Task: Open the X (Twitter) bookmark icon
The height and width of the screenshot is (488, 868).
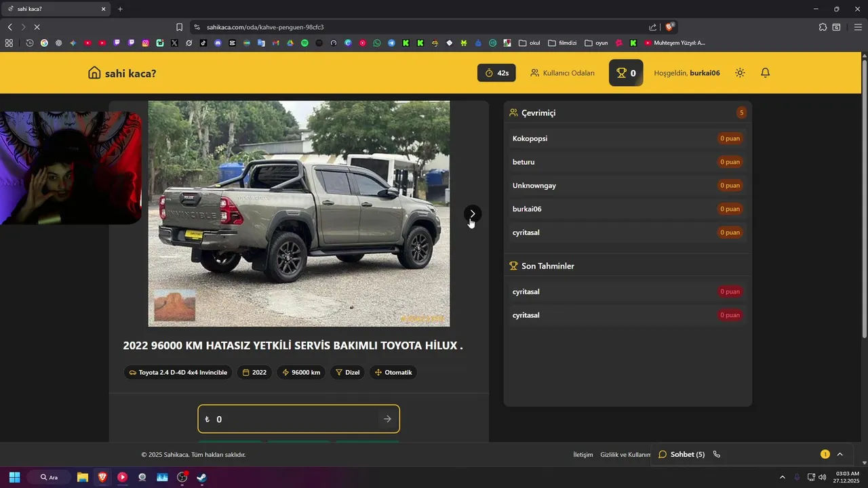Action: pyautogui.click(x=174, y=43)
